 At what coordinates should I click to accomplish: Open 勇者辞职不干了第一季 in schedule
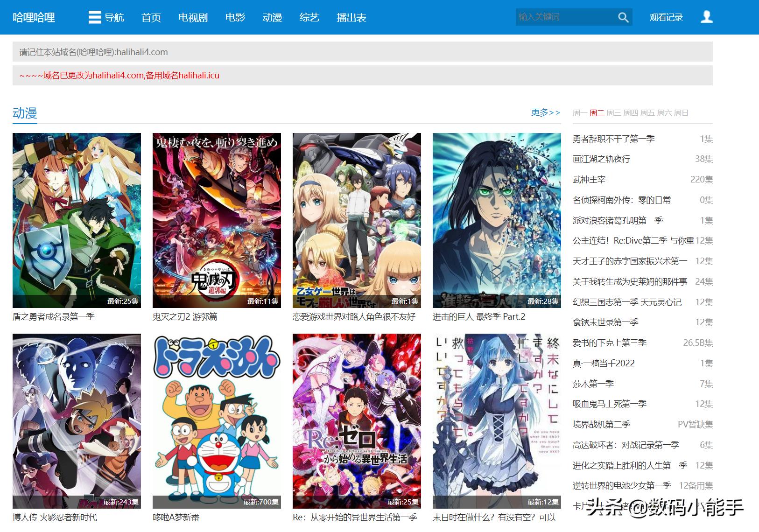point(614,139)
